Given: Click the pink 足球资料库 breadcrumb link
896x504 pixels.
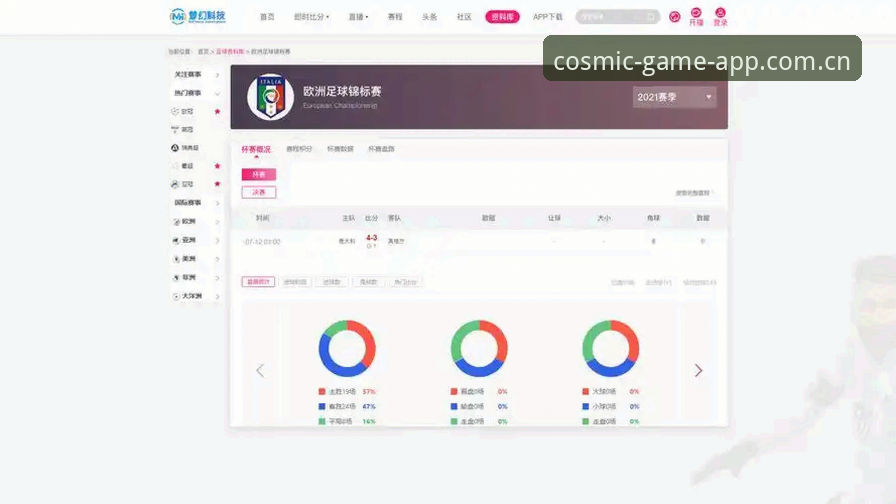Looking at the screenshot, I should point(230,52).
